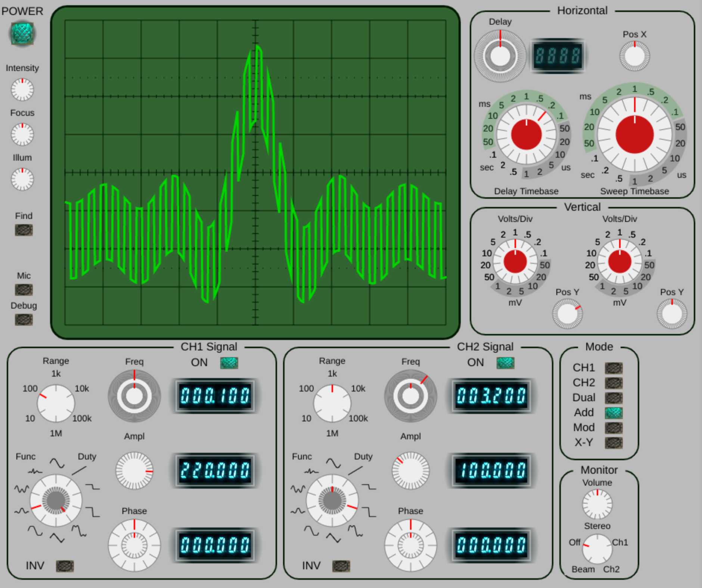Select Dual display mode
702x588 pixels.
click(x=614, y=398)
